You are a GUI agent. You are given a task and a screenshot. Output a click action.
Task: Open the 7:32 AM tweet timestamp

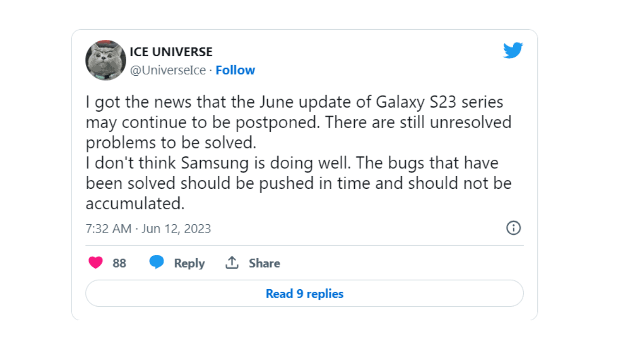(108, 229)
